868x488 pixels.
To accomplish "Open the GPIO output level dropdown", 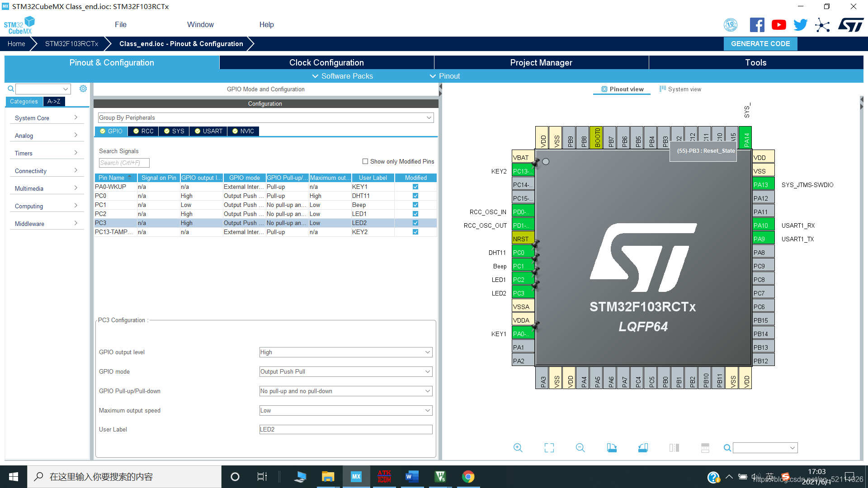I will (346, 352).
